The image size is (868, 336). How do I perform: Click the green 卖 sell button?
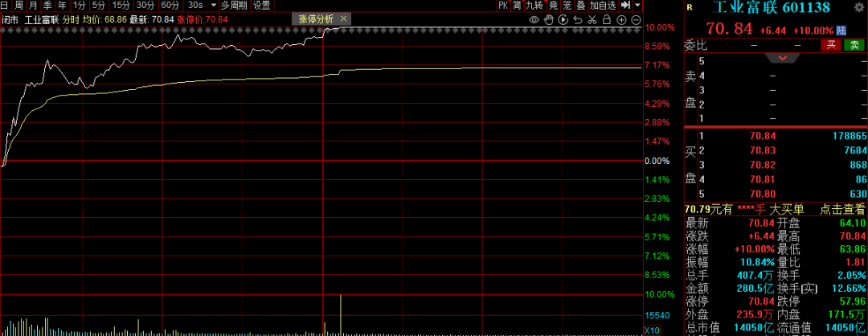[x=854, y=45]
